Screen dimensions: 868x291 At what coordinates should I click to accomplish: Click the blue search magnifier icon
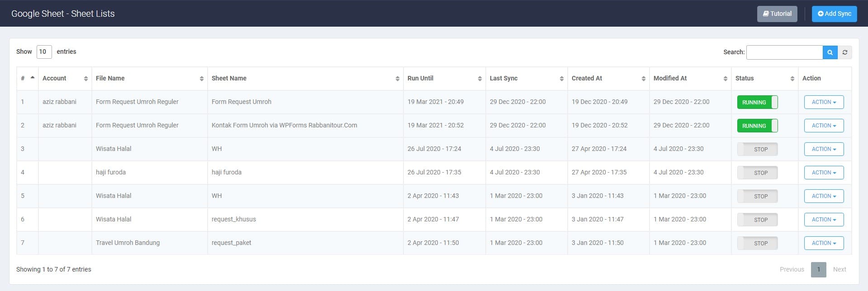click(830, 52)
